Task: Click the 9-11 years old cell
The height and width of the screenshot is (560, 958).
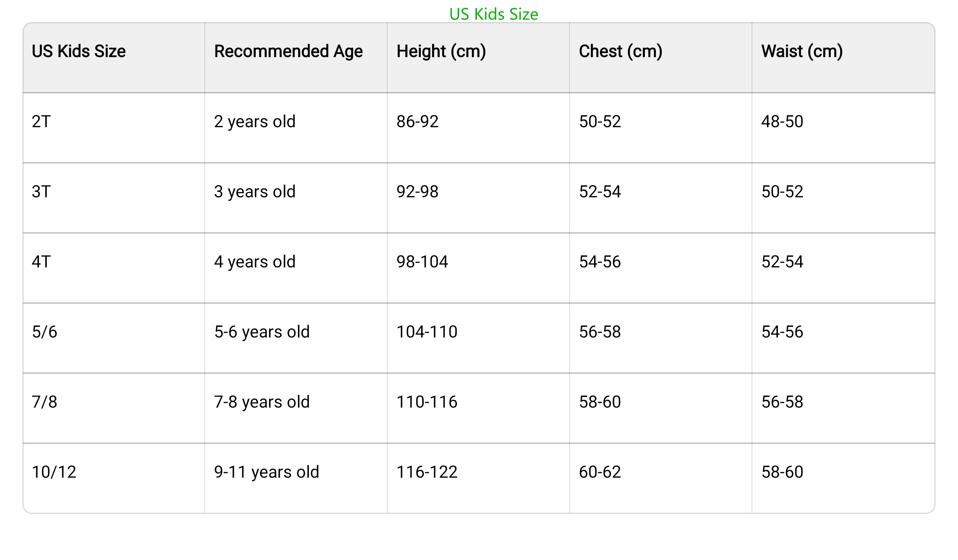Action: (296, 478)
